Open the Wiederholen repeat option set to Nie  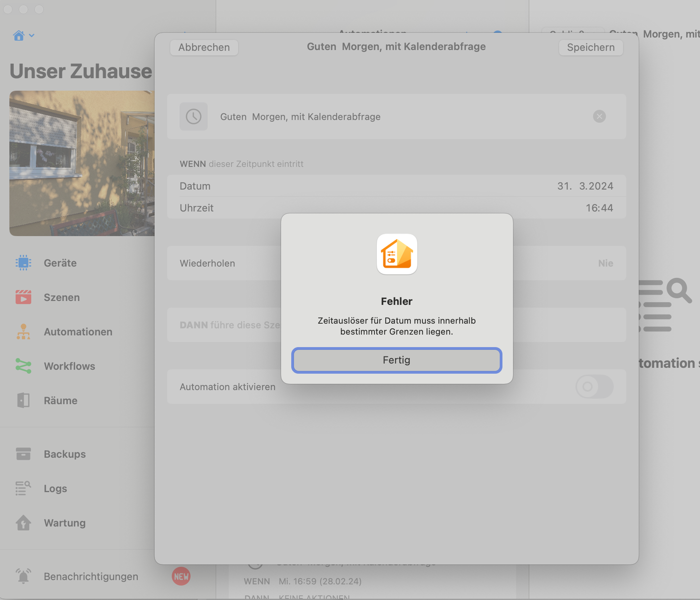[605, 263]
